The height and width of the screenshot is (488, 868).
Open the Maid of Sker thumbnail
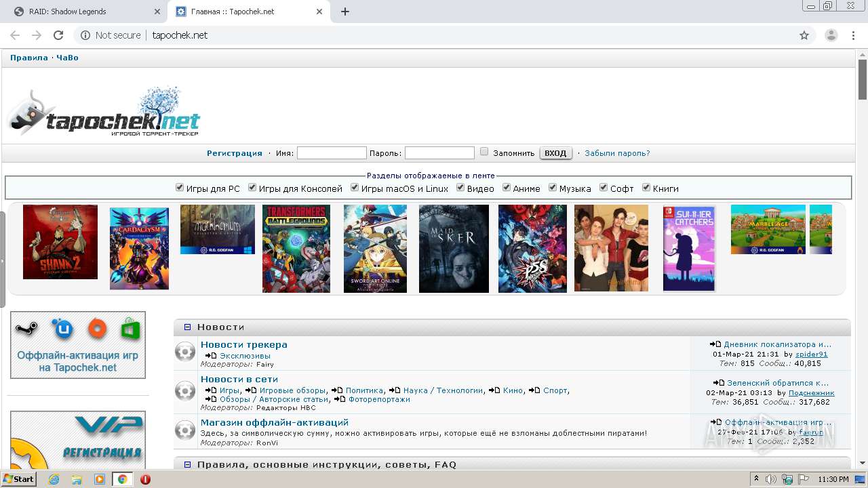point(454,249)
